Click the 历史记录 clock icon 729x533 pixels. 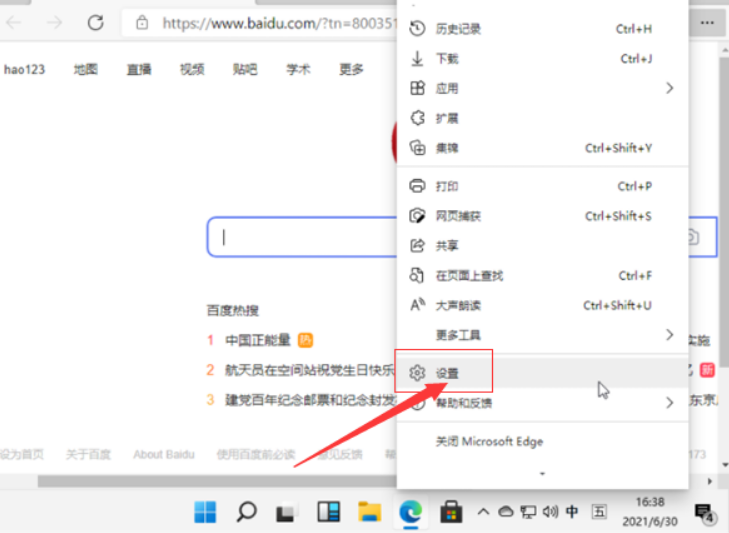(x=417, y=28)
